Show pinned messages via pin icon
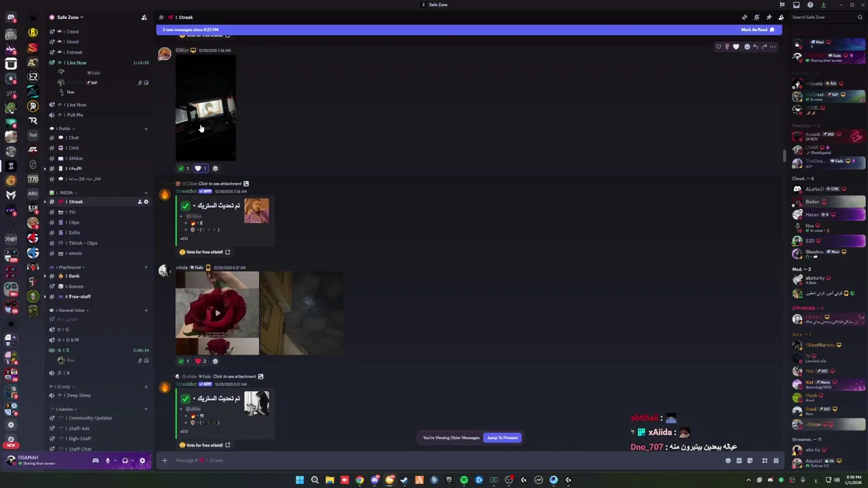The image size is (868, 488). (768, 17)
